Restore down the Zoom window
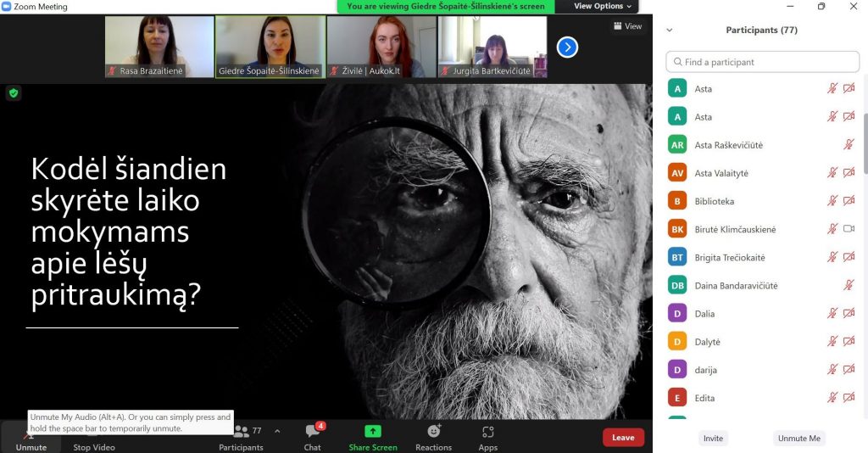The width and height of the screenshot is (868, 453). [821, 7]
